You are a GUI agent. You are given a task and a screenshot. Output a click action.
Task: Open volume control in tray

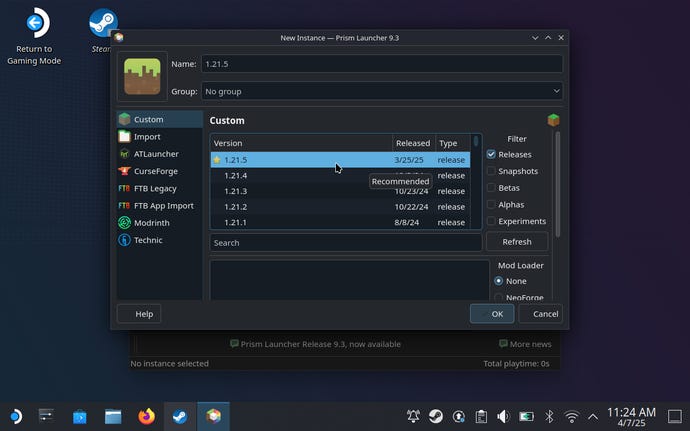click(503, 416)
